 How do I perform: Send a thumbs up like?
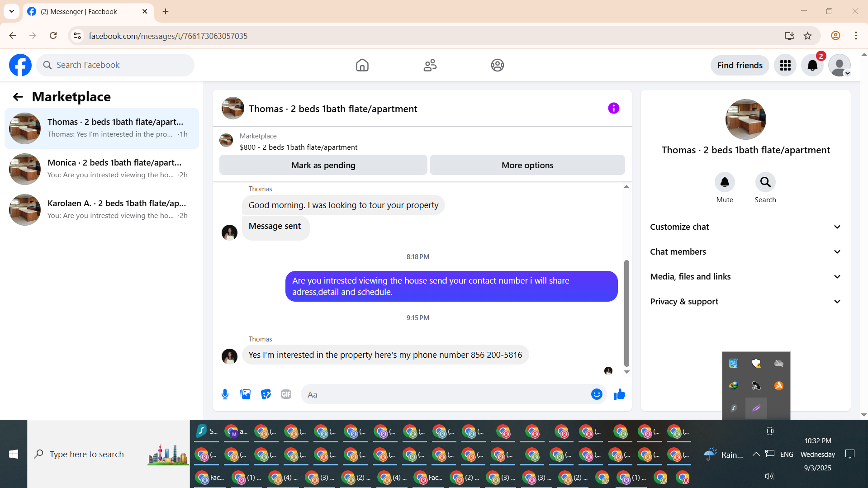point(619,394)
